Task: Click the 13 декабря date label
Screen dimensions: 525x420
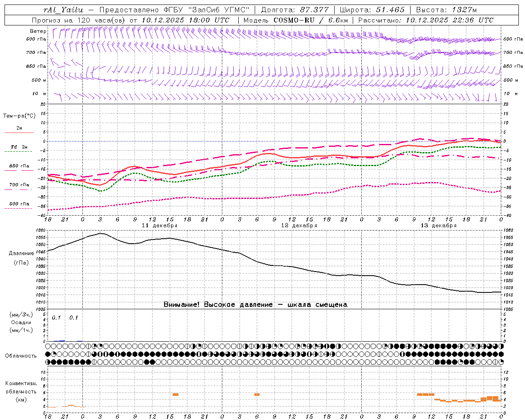Action: pyautogui.click(x=438, y=226)
